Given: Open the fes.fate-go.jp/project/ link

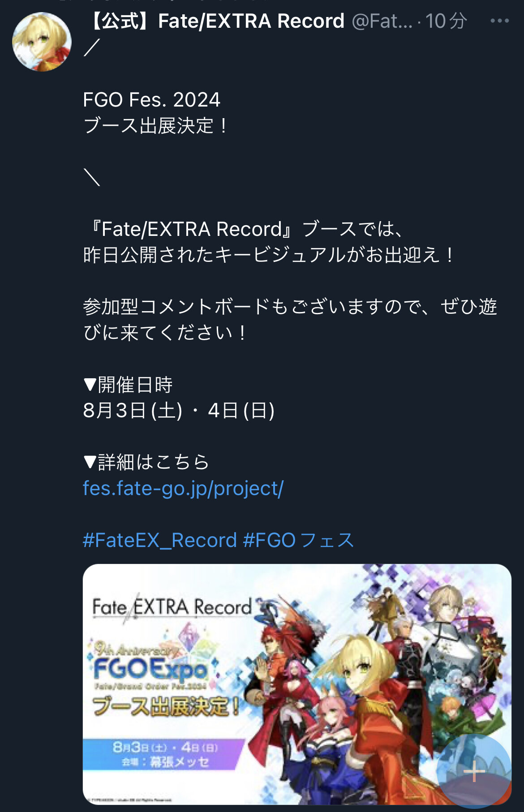Looking at the screenshot, I should tap(183, 488).
